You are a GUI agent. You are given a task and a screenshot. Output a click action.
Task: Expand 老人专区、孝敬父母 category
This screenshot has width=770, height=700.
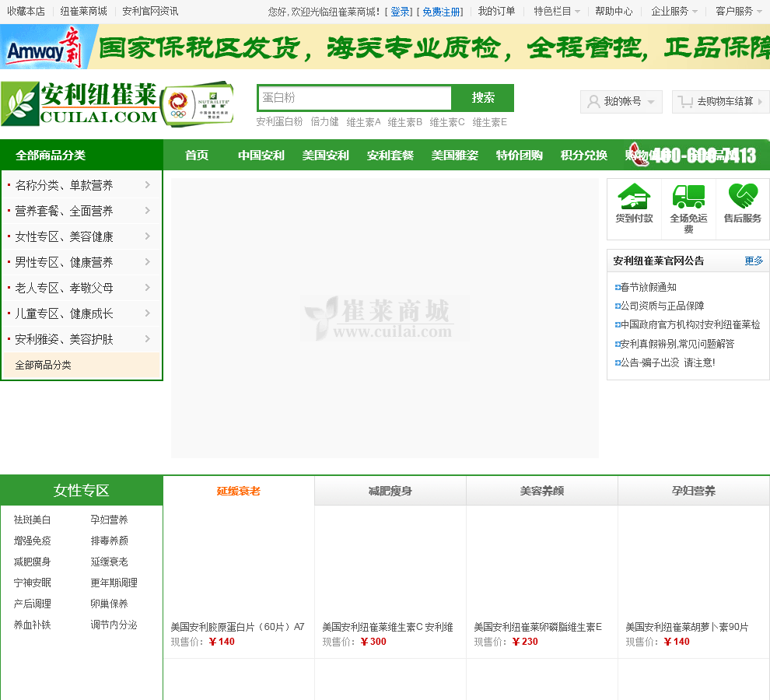point(82,287)
